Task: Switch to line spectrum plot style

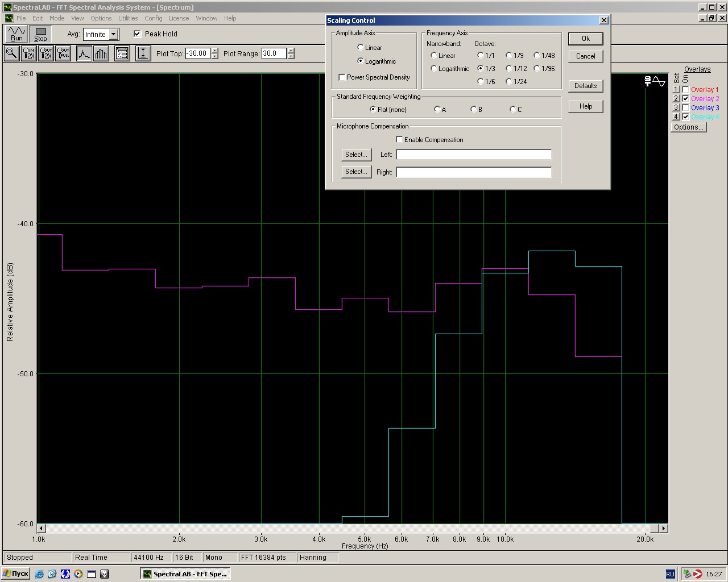Action: pos(84,53)
